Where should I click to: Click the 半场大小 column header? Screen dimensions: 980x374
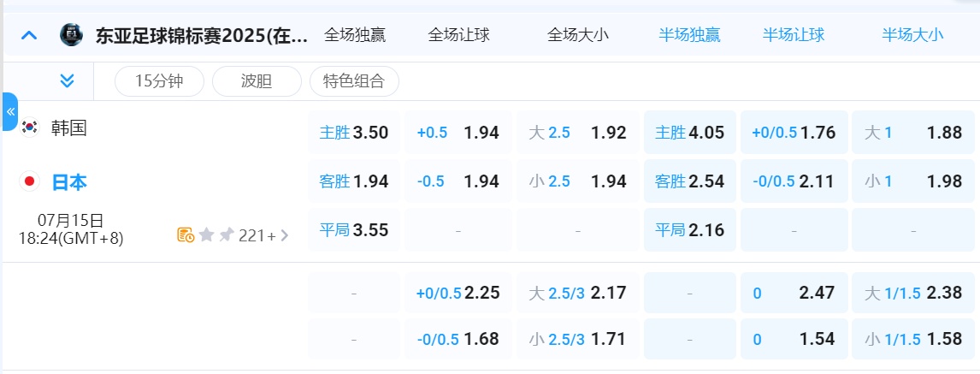pyautogui.click(x=912, y=35)
